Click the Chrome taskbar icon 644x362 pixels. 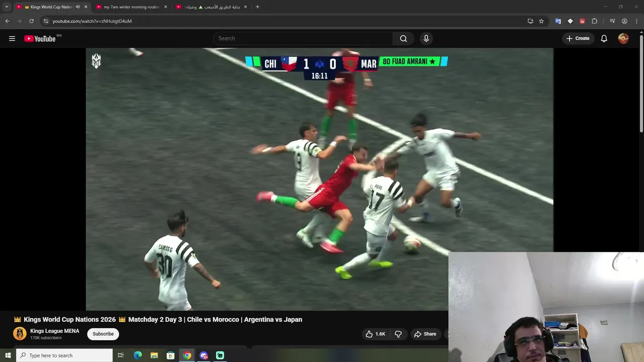[x=187, y=355]
